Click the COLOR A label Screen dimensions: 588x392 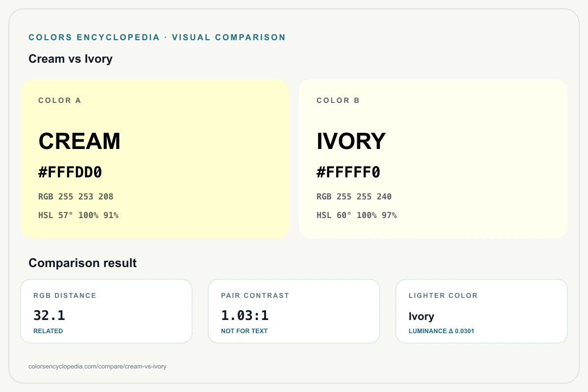pyautogui.click(x=60, y=100)
